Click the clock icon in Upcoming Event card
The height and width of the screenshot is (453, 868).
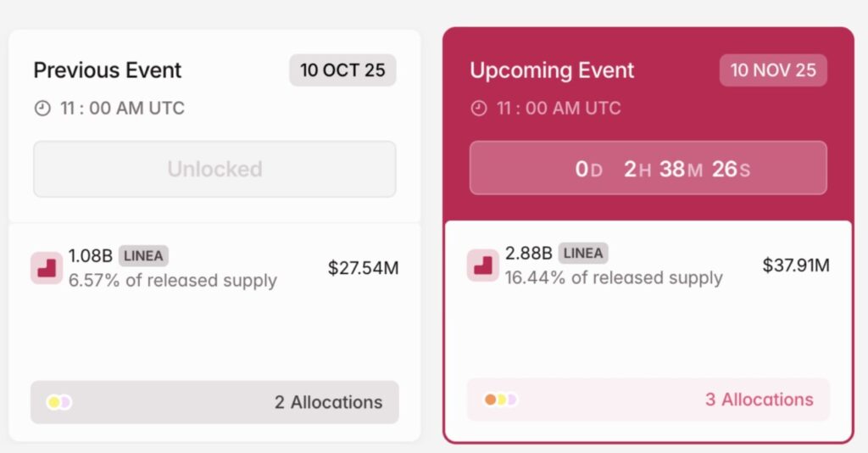click(x=479, y=109)
